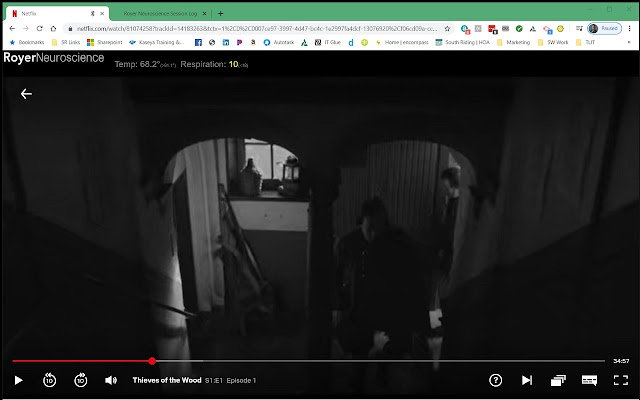
Task: Open the Home | encompass bookmark
Action: point(402,42)
